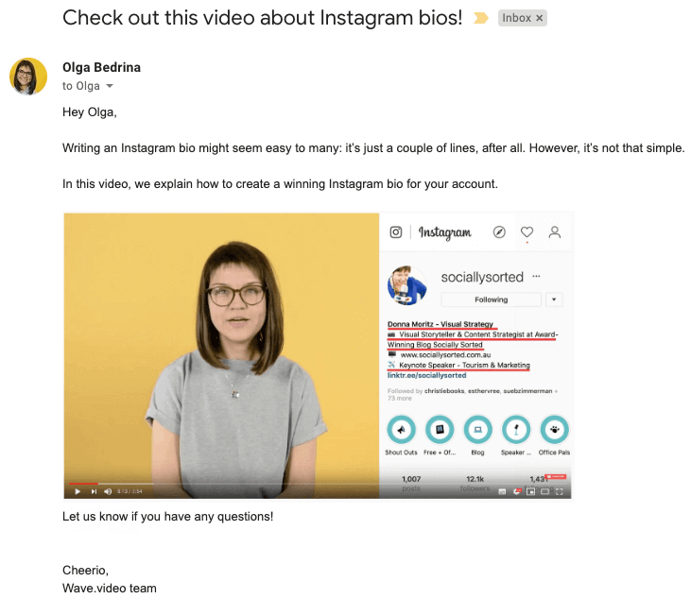
Task: Mute the video volume speaker icon
Action: 108,491
